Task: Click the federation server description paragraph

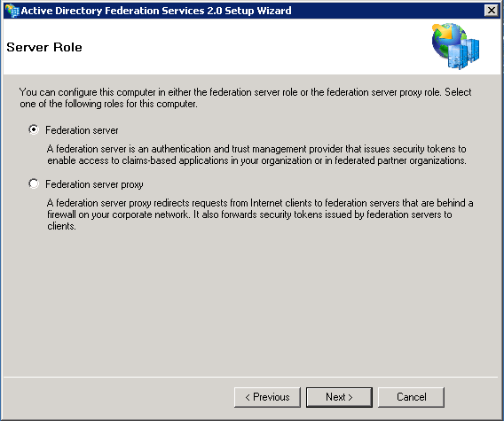Action: [x=256, y=155]
